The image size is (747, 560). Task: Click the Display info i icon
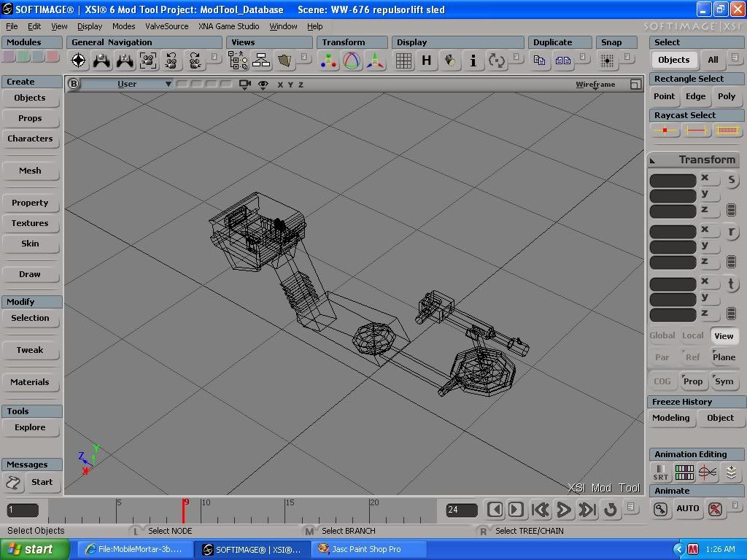coord(473,61)
